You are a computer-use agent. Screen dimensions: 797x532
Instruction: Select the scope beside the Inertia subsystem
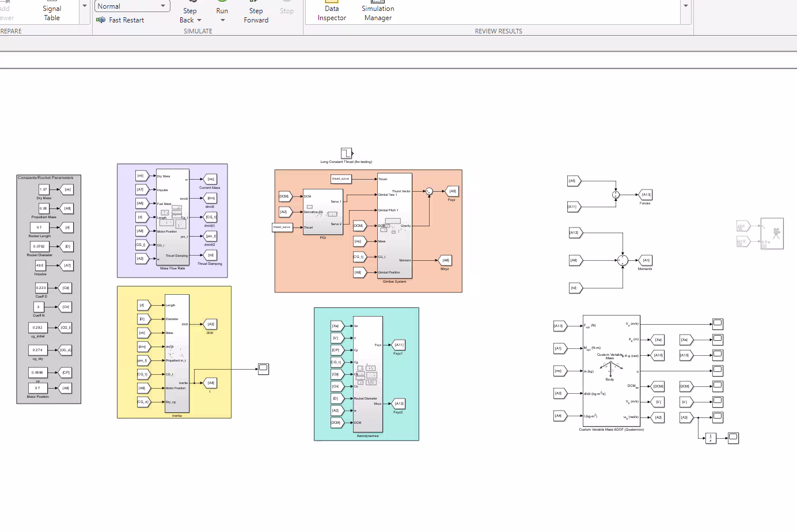(263, 368)
